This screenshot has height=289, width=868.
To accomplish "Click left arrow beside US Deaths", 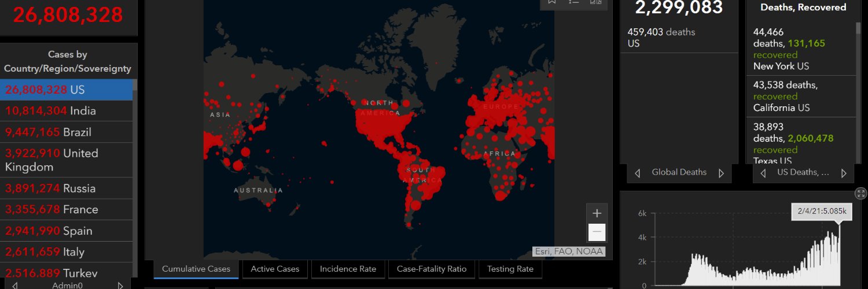I will click(763, 173).
